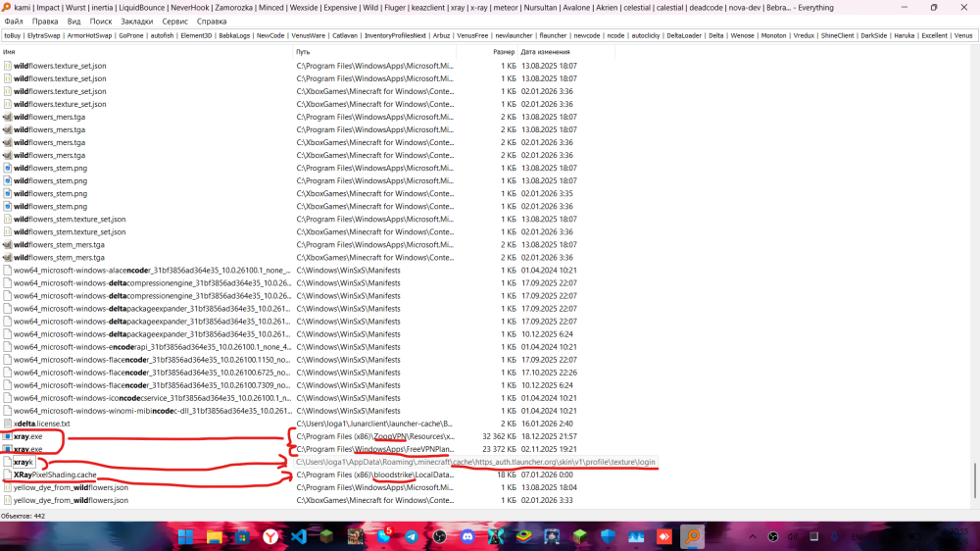Click the exe icon of xray.exe in ZoogVPN

[x=8, y=436]
